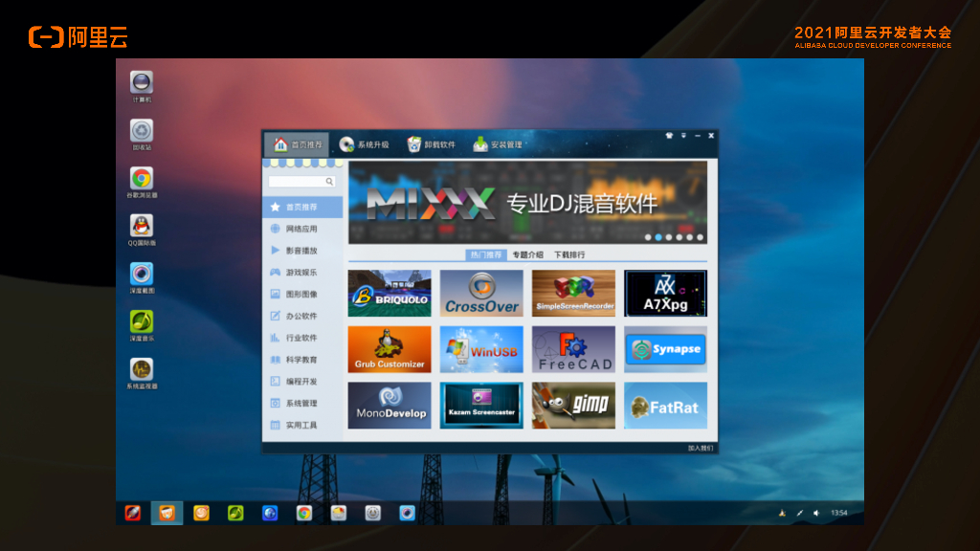Open the MonoDevelop app tile
Image resolution: width=980 pixels, height=551 pixels.
(390, 406)
